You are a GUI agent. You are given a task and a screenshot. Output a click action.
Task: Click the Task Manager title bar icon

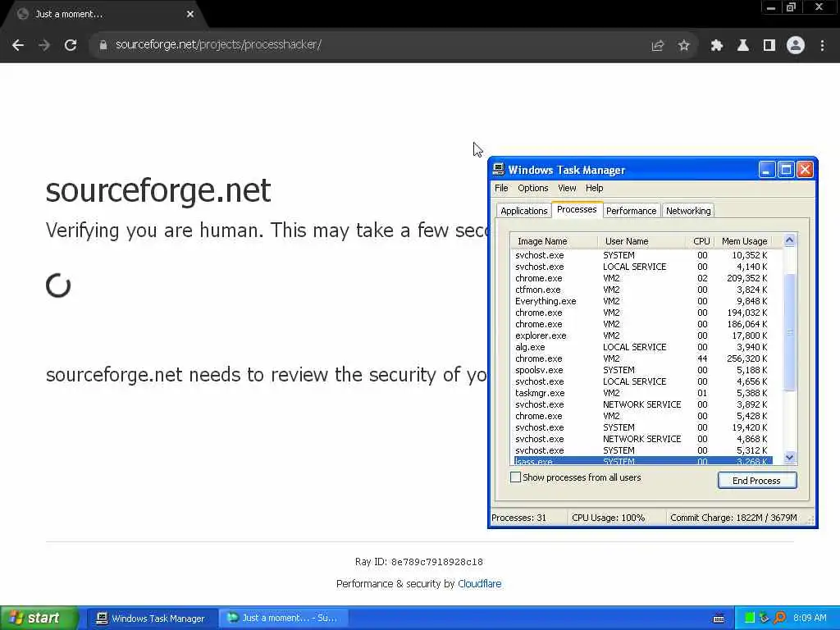499,169
